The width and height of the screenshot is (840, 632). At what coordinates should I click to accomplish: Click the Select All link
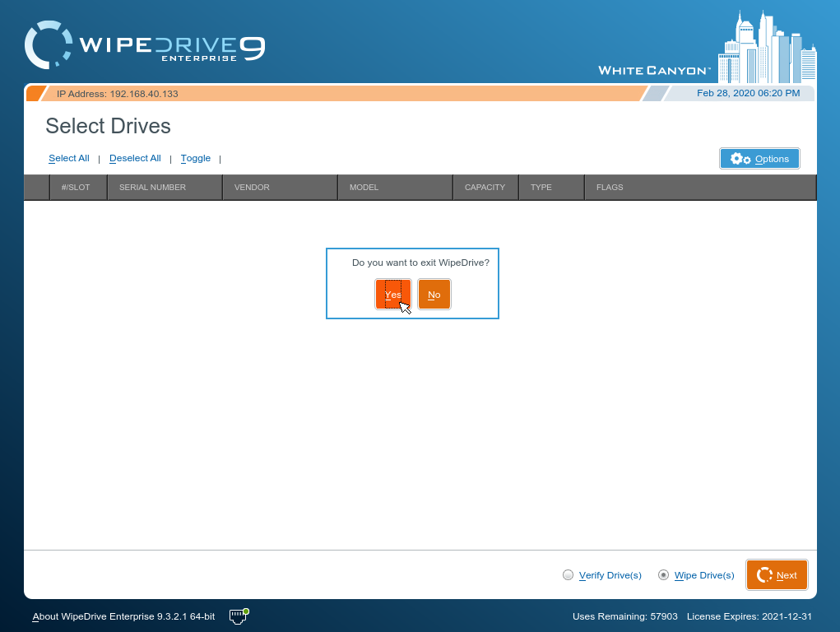tap(68, 158)
